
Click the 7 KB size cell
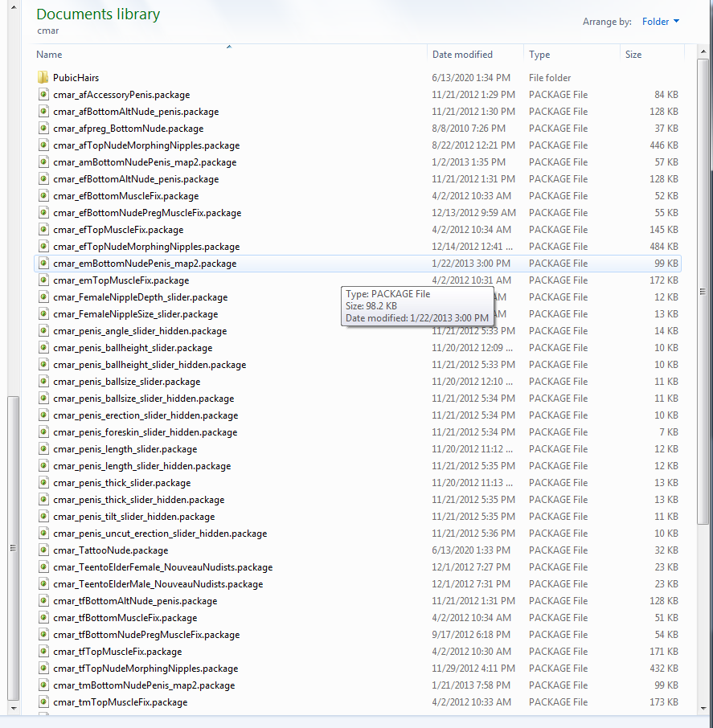coord(669,432)
